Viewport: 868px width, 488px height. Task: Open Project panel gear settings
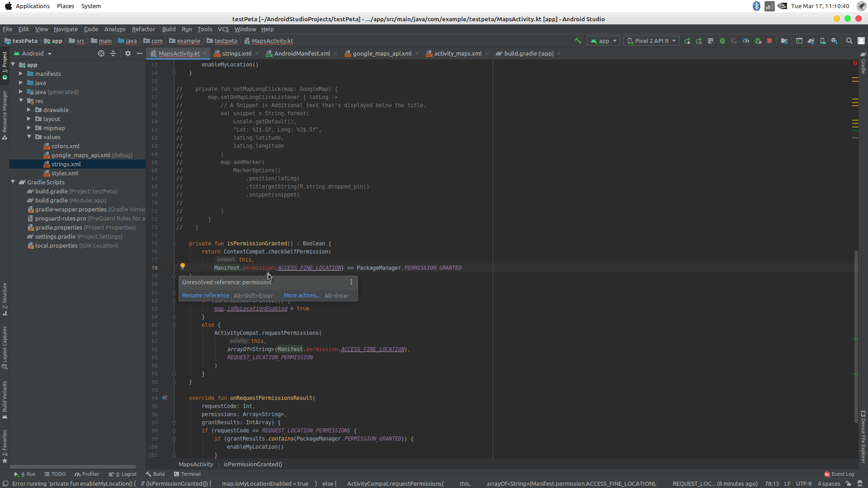pos(128,53)
